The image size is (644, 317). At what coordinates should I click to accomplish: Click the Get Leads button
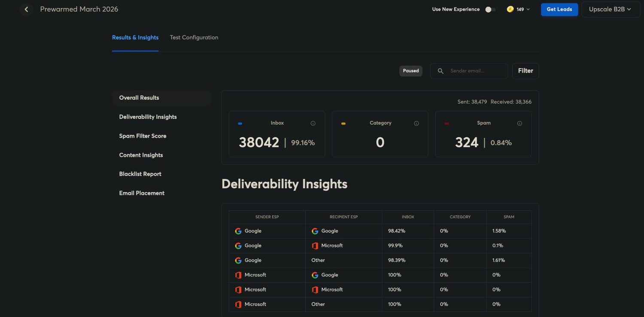559,9
